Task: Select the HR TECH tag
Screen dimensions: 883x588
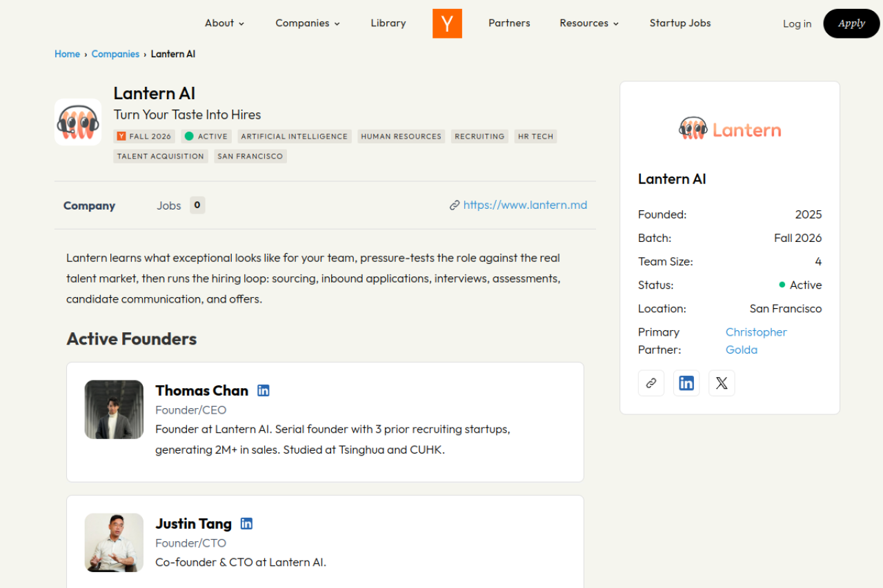Action: [x=535, y=136]
